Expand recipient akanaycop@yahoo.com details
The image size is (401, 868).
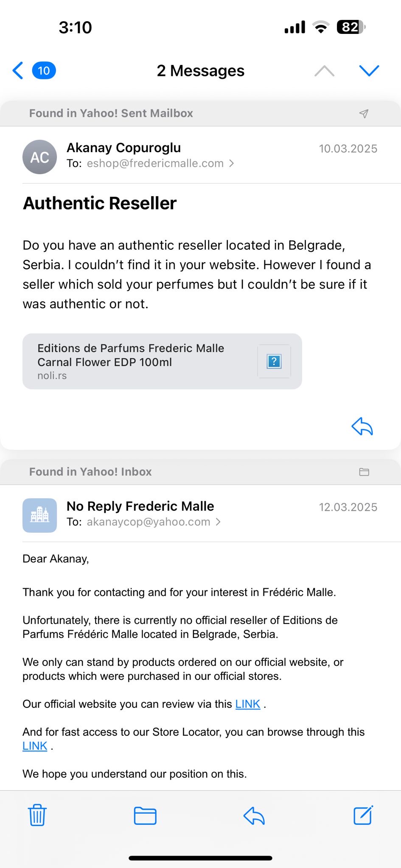153,522
